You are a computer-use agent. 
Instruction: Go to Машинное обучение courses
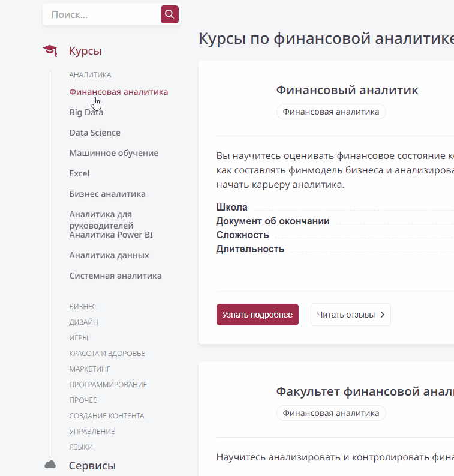(114, 153)
